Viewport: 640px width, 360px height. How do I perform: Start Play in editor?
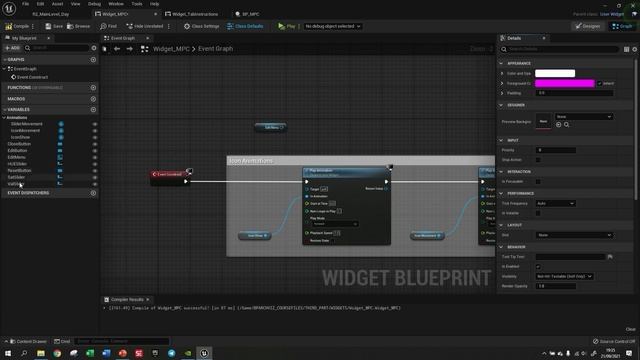tap(287, 26)
